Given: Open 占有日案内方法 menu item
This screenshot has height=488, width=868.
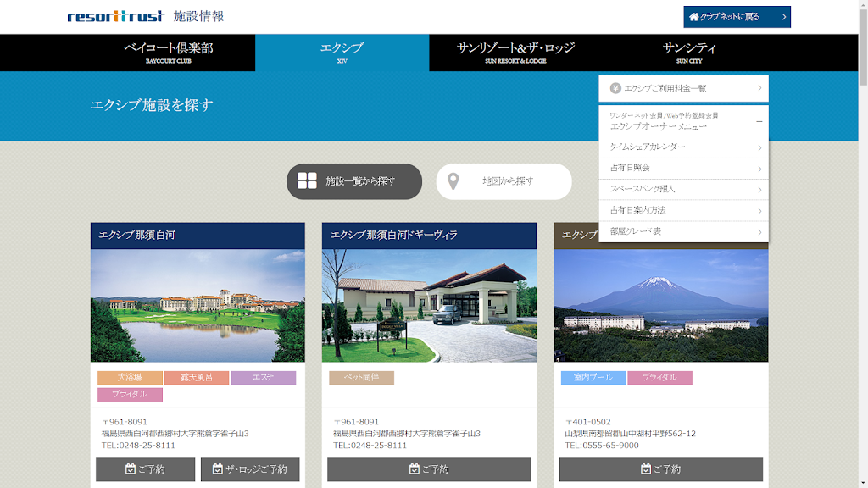Looking at the screenshot, I should click(684, 210).
